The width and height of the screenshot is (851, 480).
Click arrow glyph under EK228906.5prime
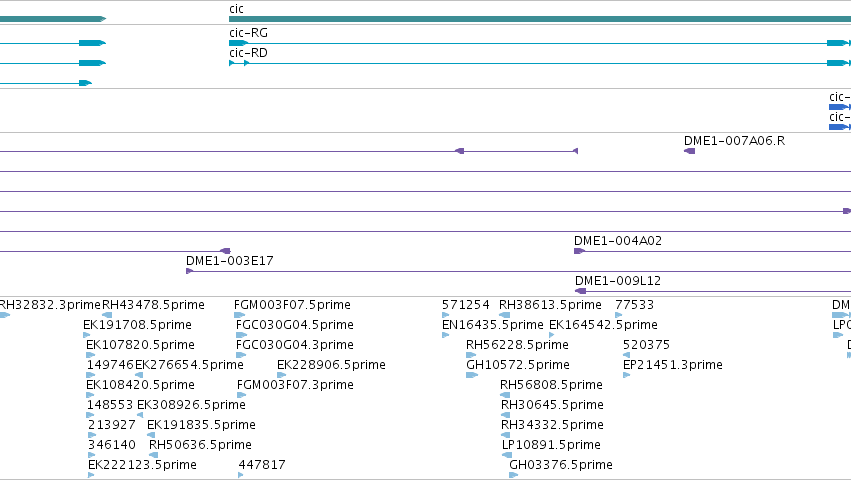(281, 375)
